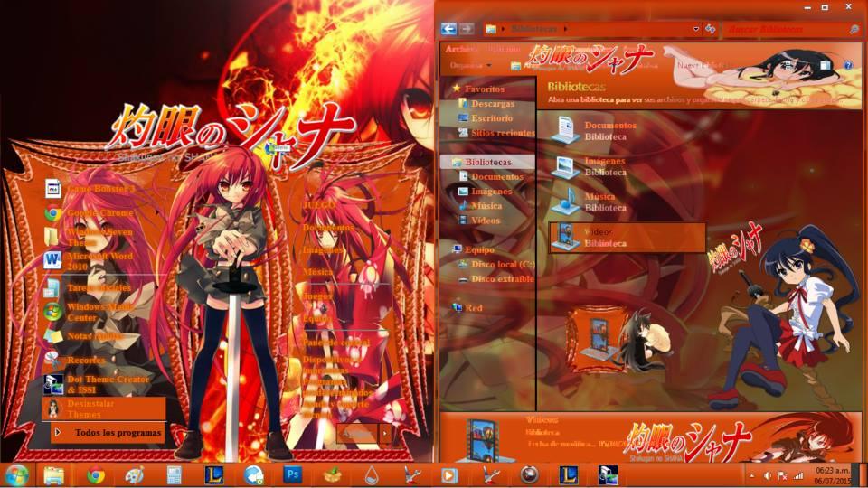868x488 pixels.
Task: Open the Archivo menu
Action: (461, 49)
